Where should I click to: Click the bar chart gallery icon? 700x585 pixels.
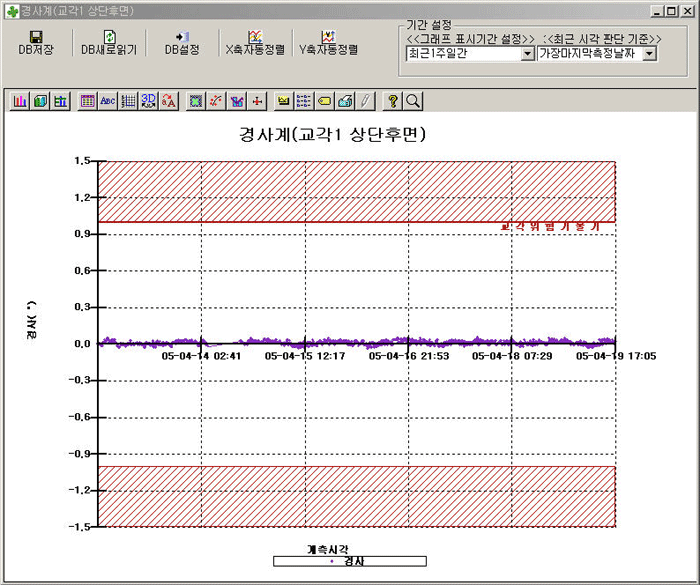21,101
